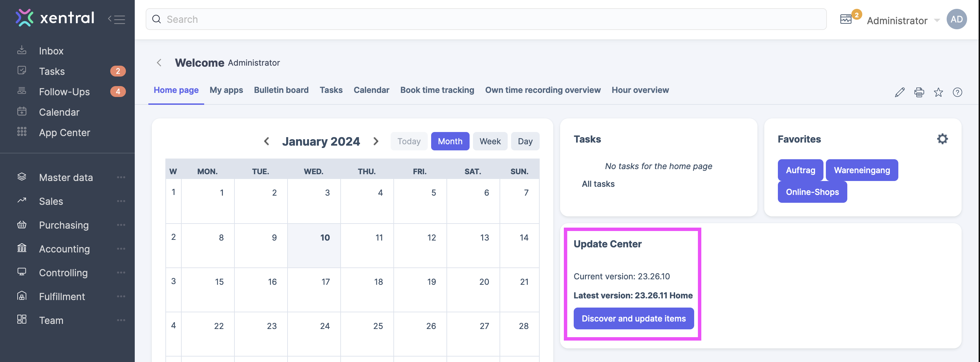Collapse the sidebar menu toggle
Screen dimensions: 980x362
[x=116, y=19]
